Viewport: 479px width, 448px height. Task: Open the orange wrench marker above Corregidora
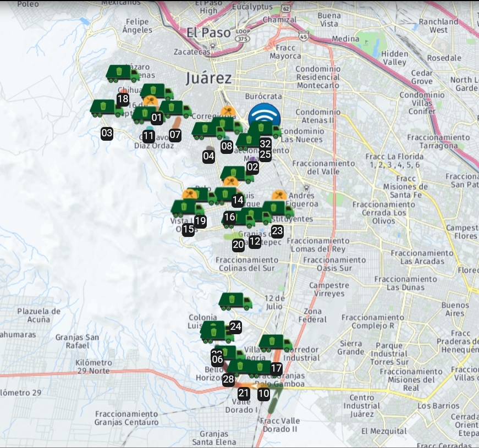[x=228, y=112]
